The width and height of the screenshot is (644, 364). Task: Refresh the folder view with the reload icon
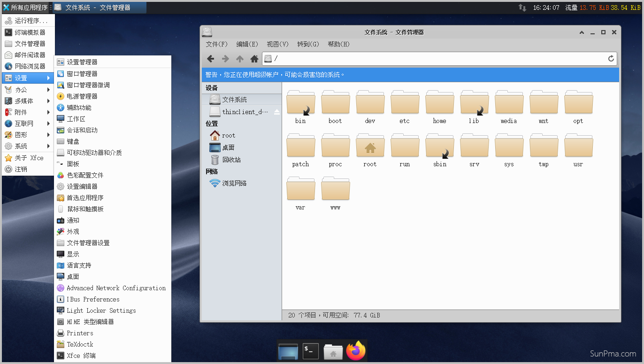pyautogui.click(x=611, y=58)
